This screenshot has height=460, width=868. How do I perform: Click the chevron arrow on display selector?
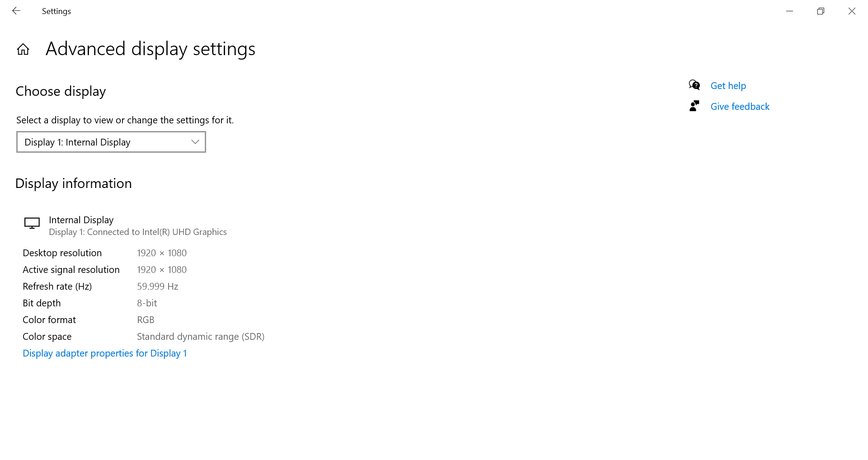(x=195, y=142)
